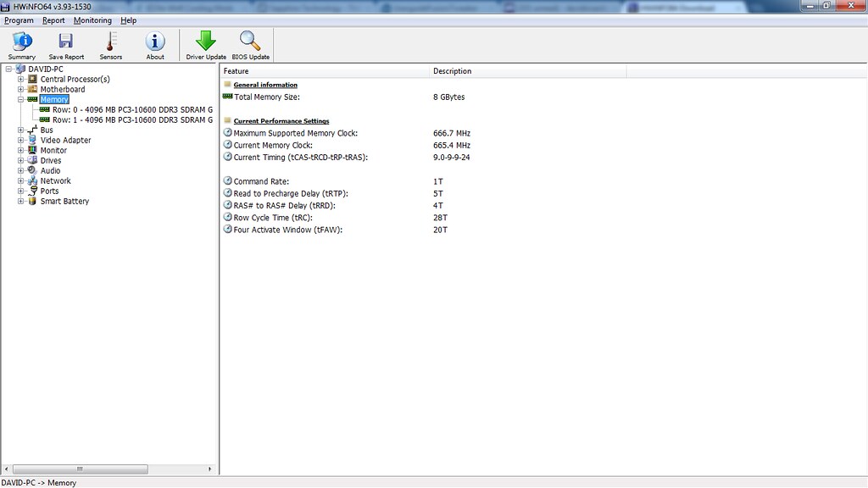Click the Bus icon in tree
This screenshot has width=868, height=488.
[x=33, y=130]
